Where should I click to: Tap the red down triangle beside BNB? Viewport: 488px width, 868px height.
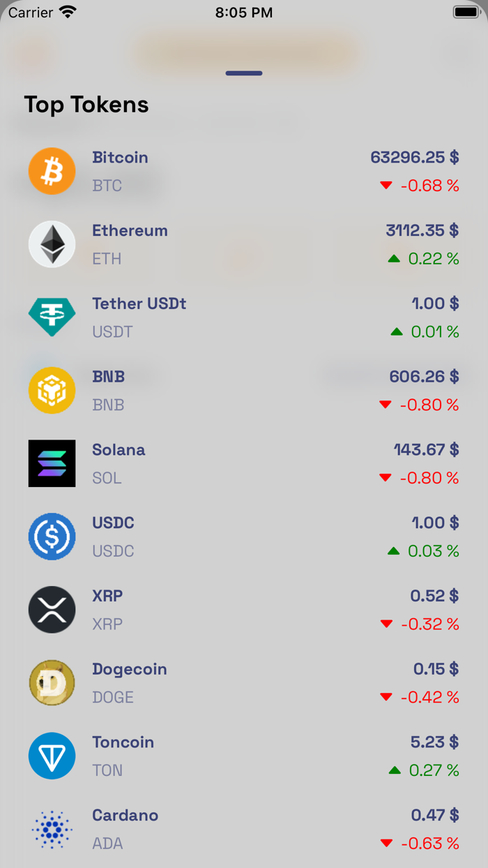tap(386, 405)
